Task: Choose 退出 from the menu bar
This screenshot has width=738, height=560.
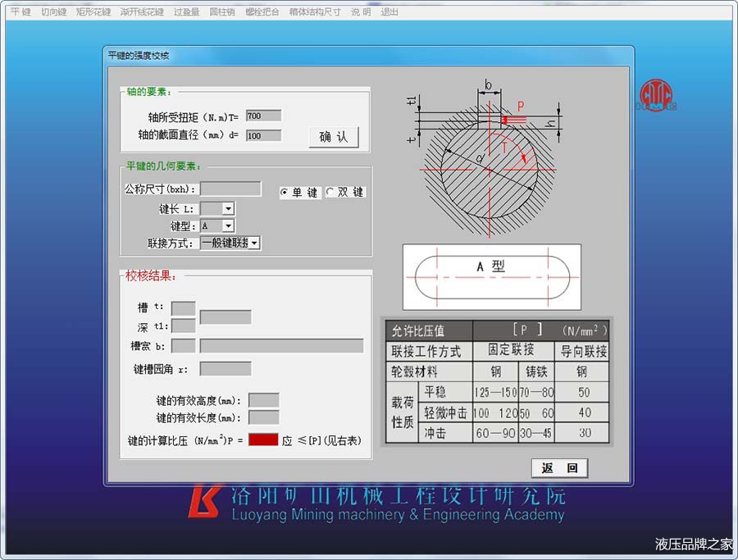Action: pyautogui.click(x=389, y=12)
